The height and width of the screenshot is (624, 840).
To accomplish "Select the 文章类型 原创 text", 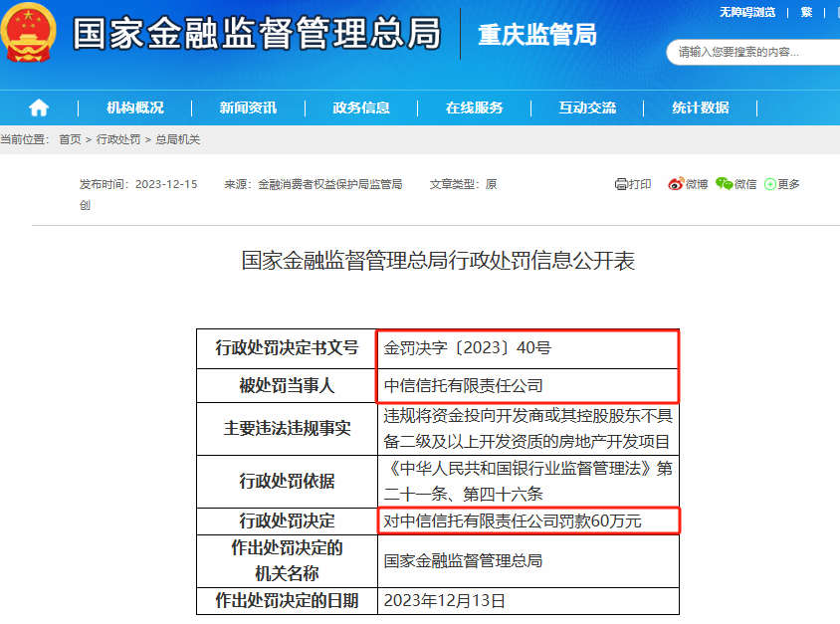I will (x=463, y=184).
